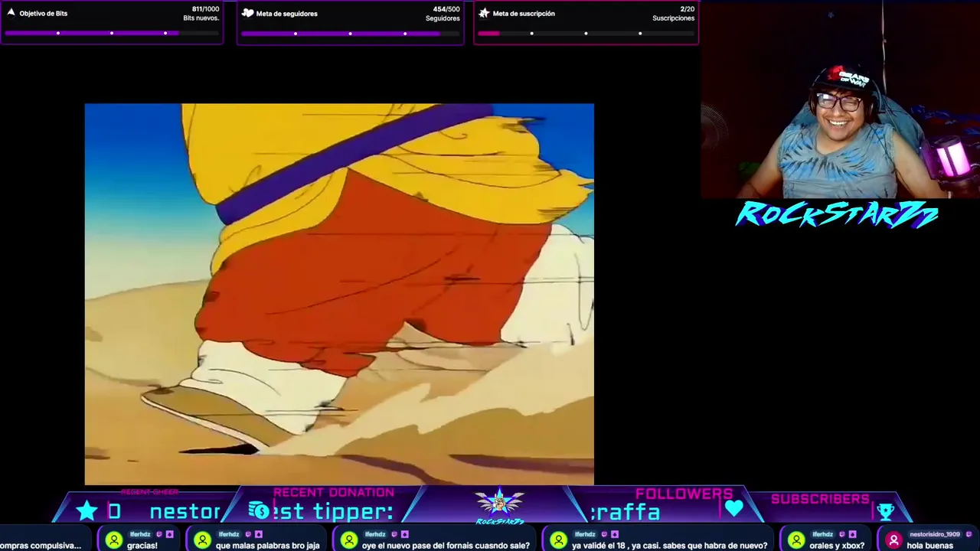
Task: Click the avatar beside the 'gracias!' chat message
Action: (x=114, y=540)
